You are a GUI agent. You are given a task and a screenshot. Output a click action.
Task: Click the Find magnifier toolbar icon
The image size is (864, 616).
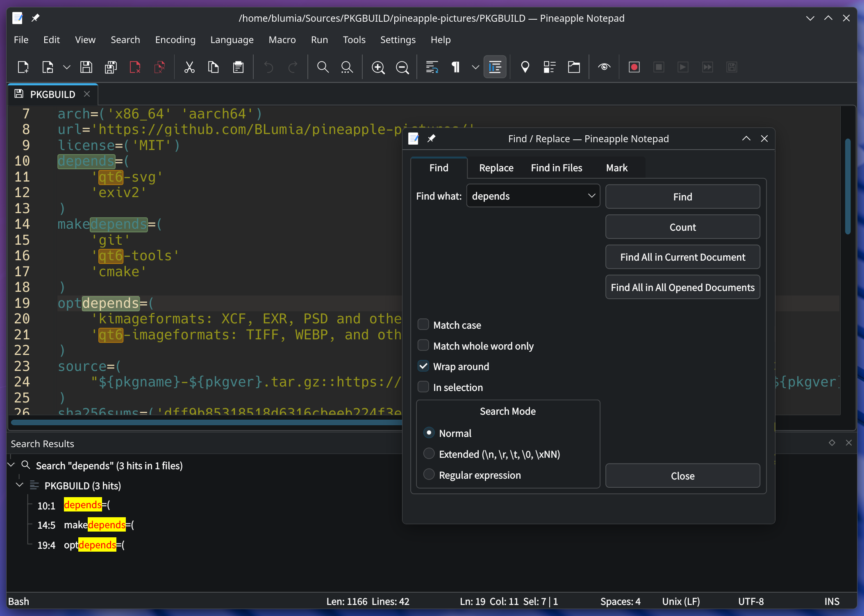coord(323,67)
